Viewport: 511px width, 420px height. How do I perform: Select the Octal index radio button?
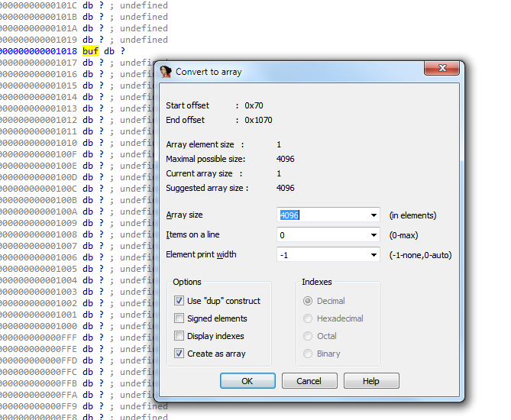pyautogui.click(x=309, y=336)
